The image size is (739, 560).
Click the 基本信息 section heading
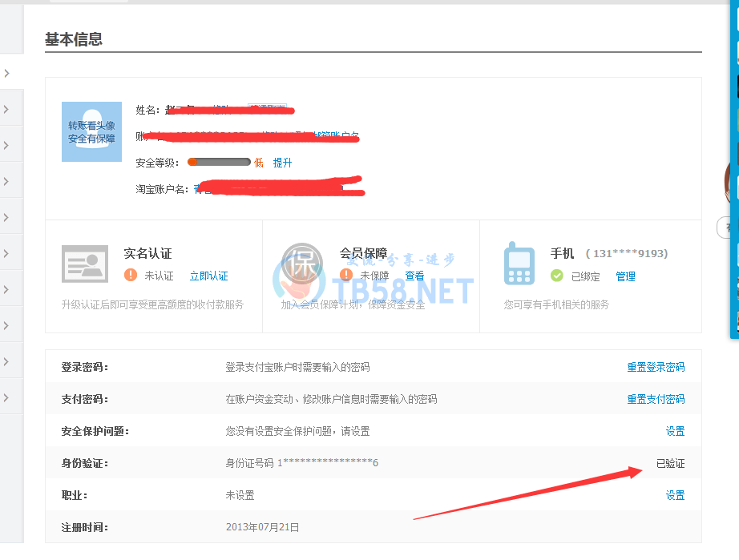point(74,39)
